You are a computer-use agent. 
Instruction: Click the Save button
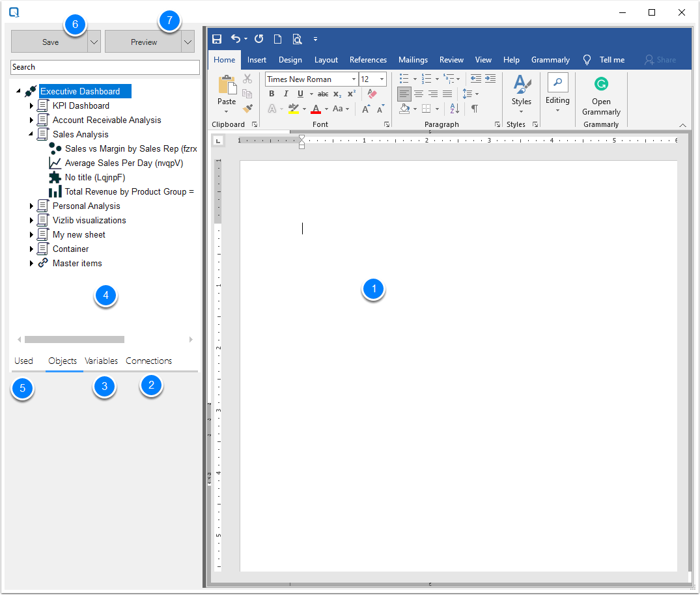click(51, 41)
